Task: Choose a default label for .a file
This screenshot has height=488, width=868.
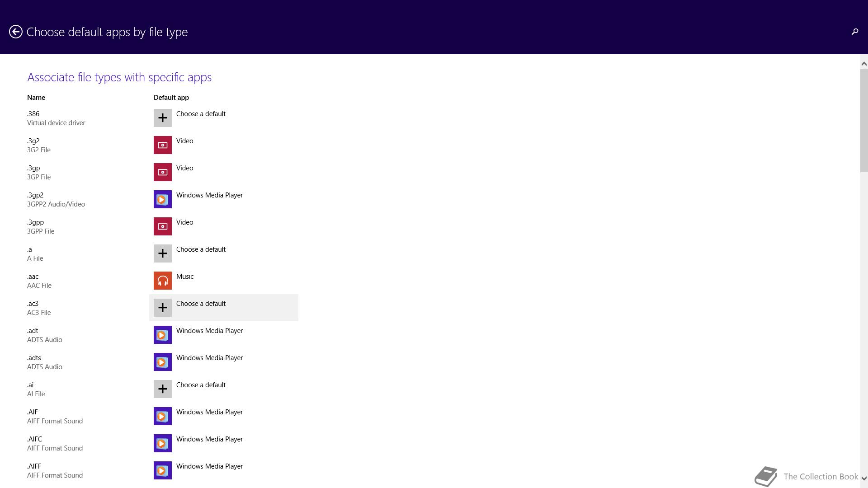Action: (201, 249)
